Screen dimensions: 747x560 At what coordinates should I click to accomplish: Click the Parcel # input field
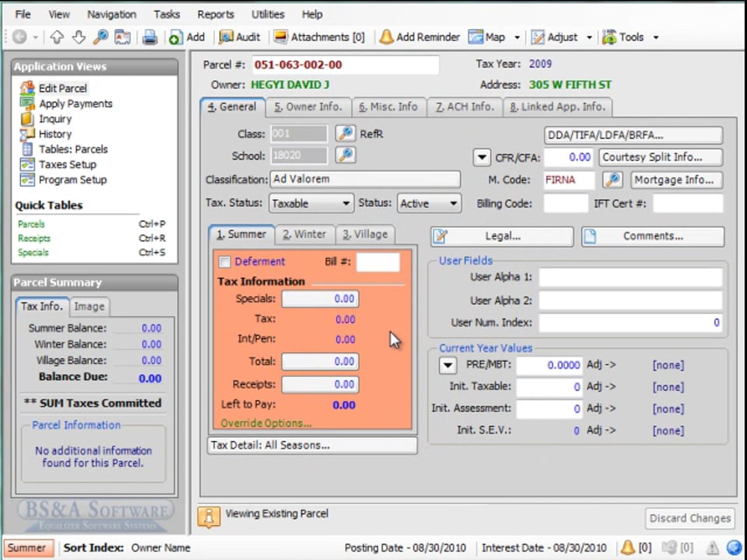tap(345, 65)
